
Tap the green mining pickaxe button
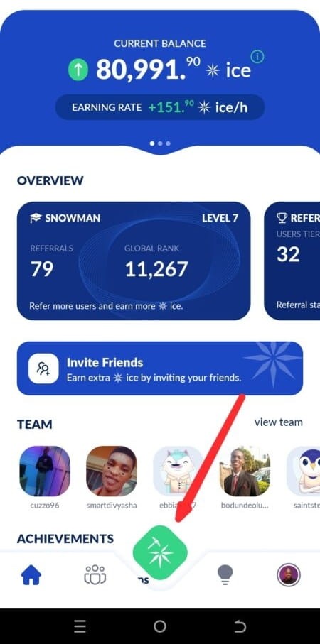160,552
